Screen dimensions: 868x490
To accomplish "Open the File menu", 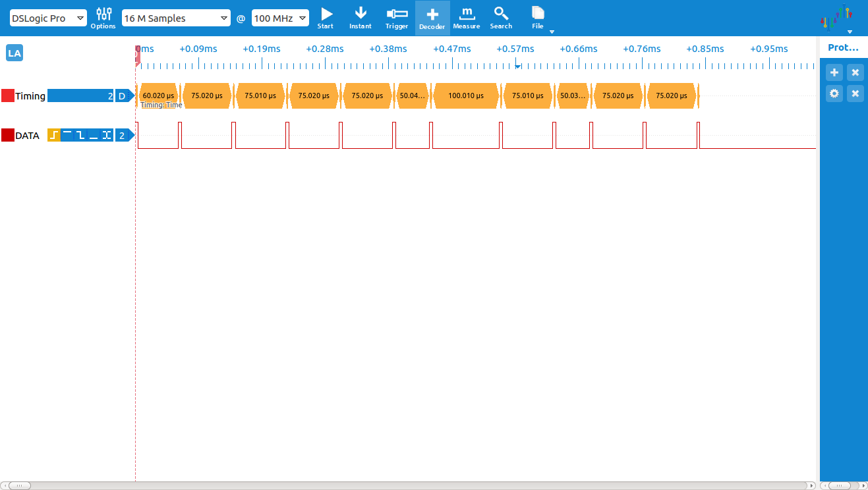I will [538, 18].
